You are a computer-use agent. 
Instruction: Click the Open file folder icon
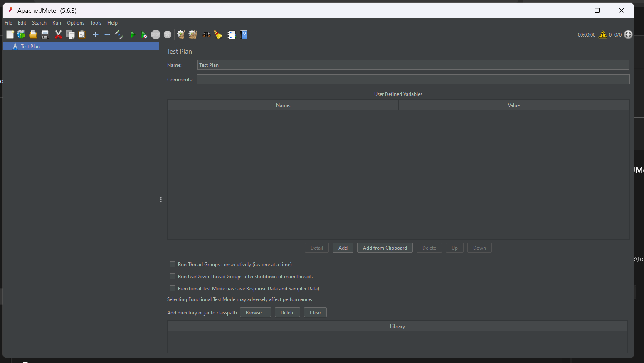33,35
